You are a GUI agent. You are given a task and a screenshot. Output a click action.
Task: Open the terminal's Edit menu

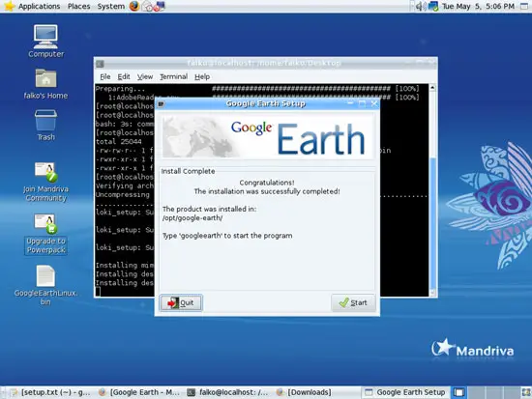coord(124,76)
